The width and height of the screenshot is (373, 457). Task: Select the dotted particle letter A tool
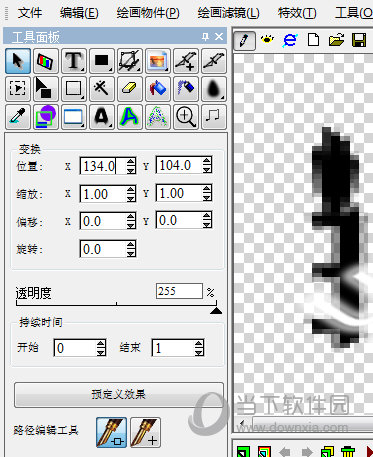click(158, 117)
